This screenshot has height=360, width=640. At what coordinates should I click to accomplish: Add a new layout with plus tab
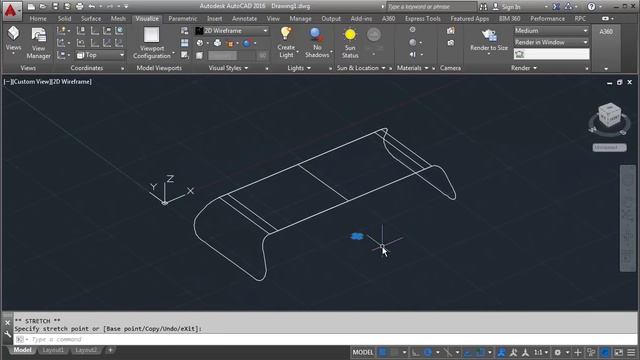[110, 350]
